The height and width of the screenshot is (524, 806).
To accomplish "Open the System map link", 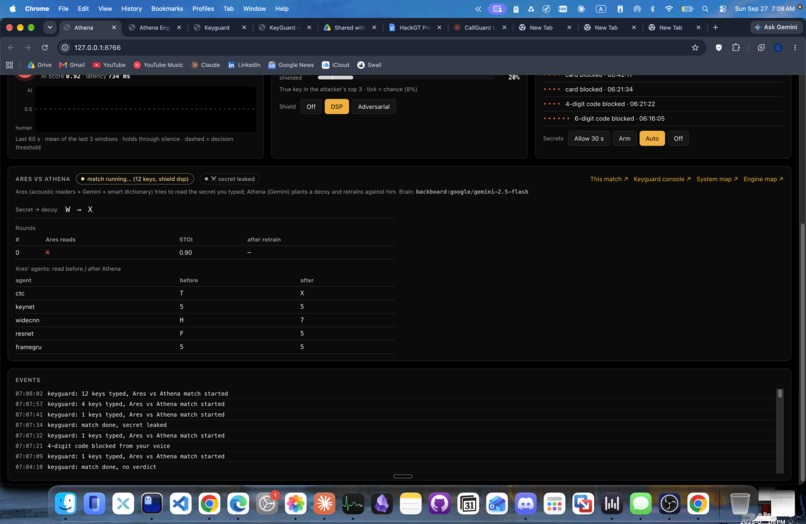I will (x=717, y=179).
